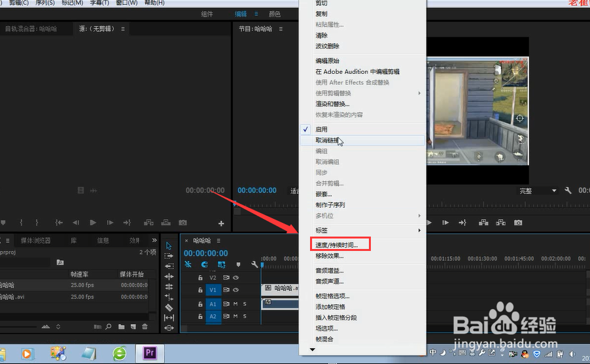The width and height of the screenshot is (590, 364).
Task: Mute track A1
Action: tap(235, 304)
